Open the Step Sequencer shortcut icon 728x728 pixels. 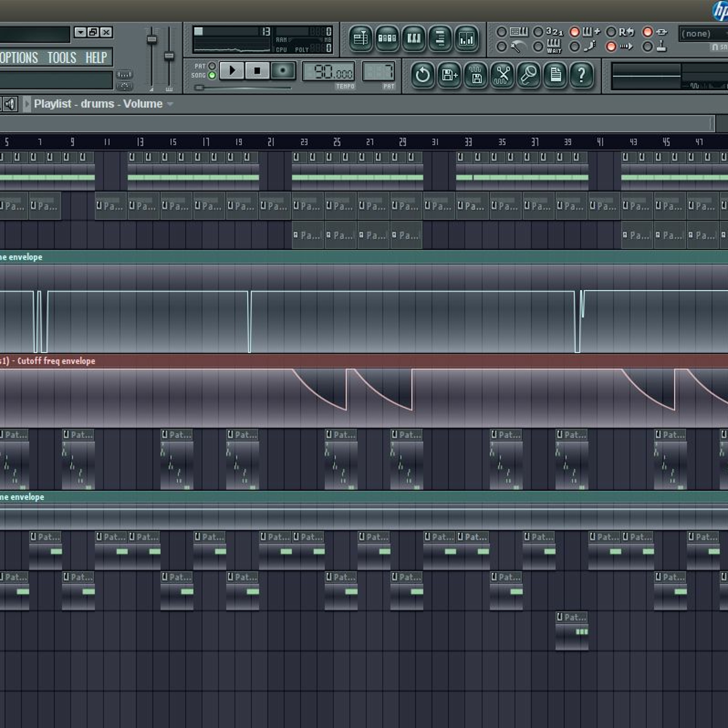coord(387,38)
